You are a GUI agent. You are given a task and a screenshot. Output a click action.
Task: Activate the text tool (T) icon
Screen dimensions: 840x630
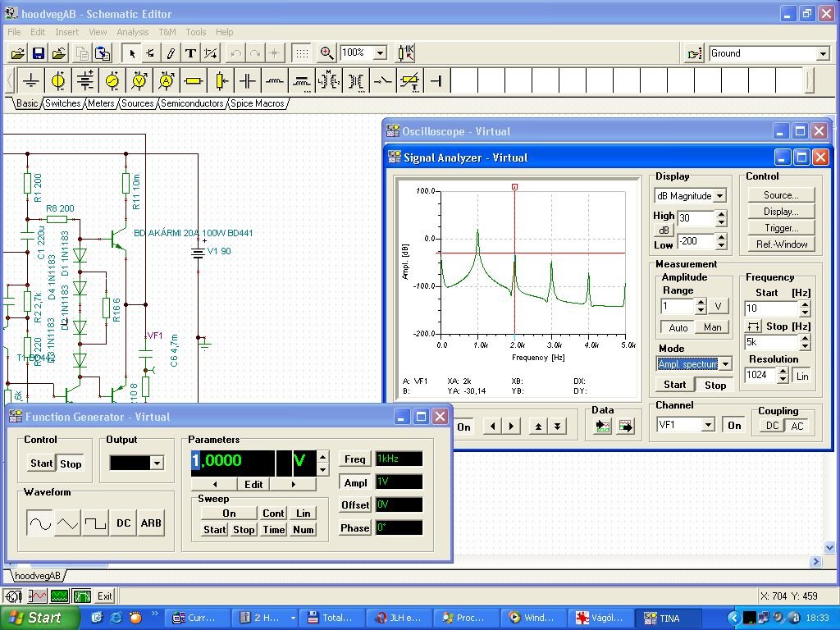click(x=190, y=53)
